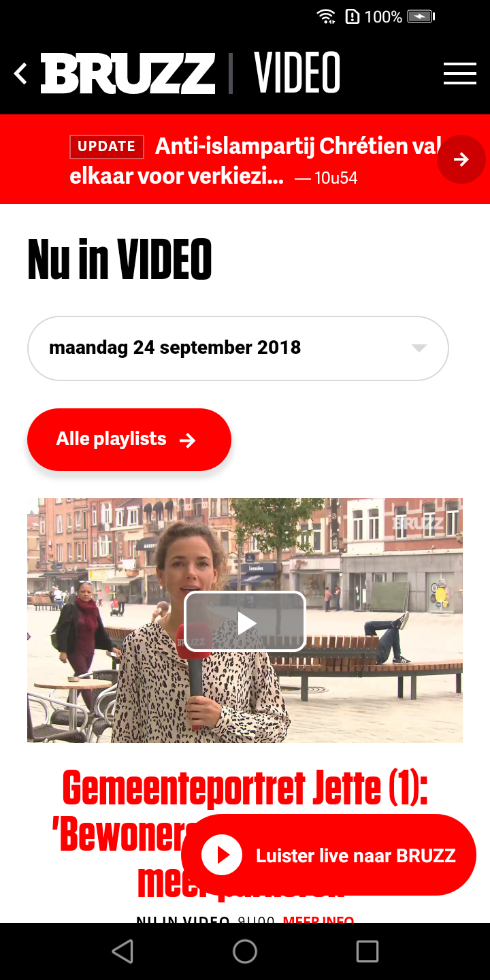Screen dimensions: 490x980
Task: Tap the video thumbnail of reporter in Jette
Action: pos(245,621)
